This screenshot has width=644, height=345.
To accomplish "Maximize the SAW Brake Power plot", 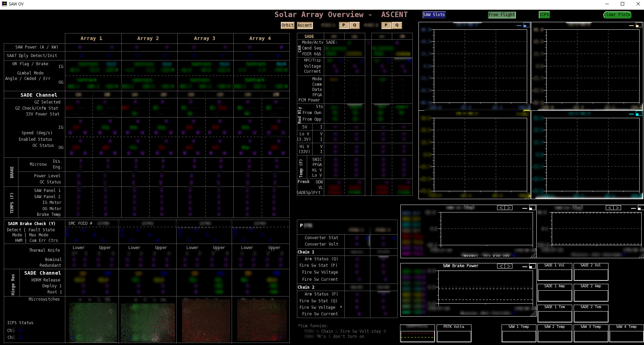I will click(x=532, y=266).
